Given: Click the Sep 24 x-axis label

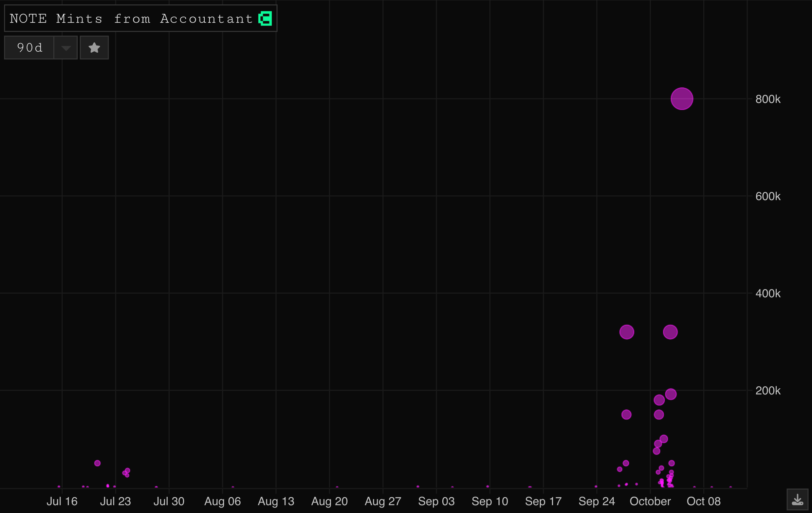Looking at the screenshot, I should tap(596, 501).
